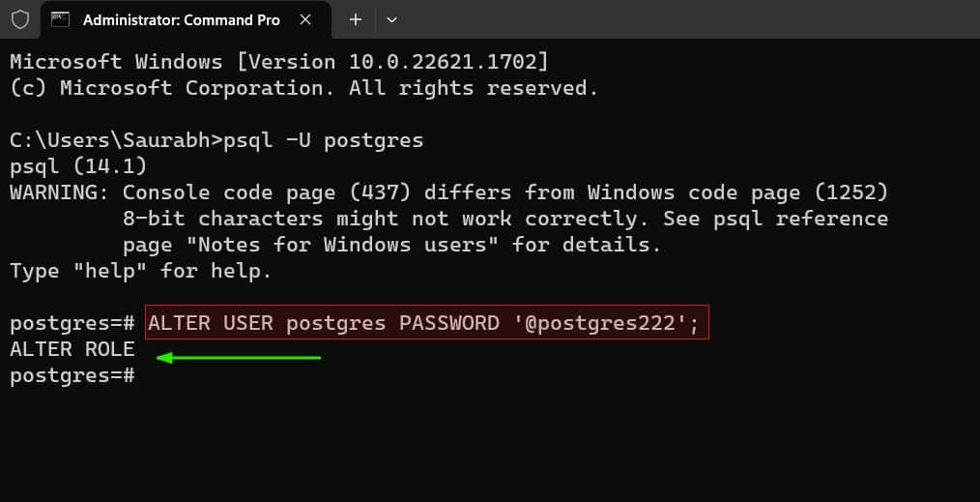Viewport: 980px width, 502px height.
Task: Place cursor at last postgres=# prompt
Action: click(72, 375)
